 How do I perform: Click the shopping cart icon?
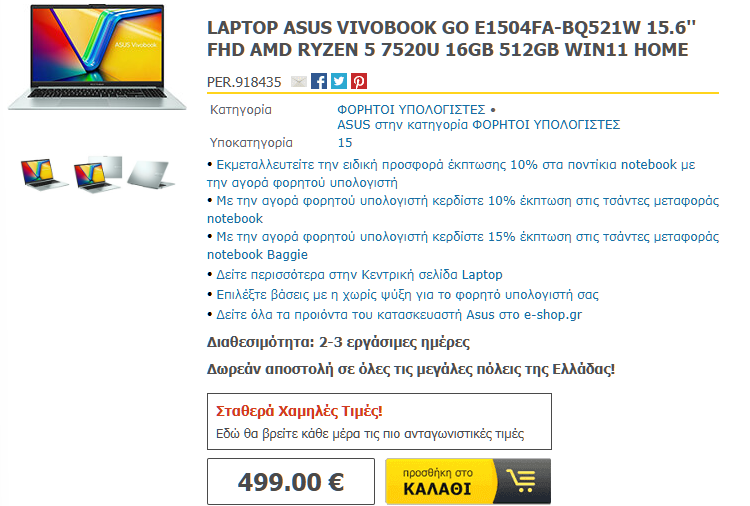pos(521,481)
